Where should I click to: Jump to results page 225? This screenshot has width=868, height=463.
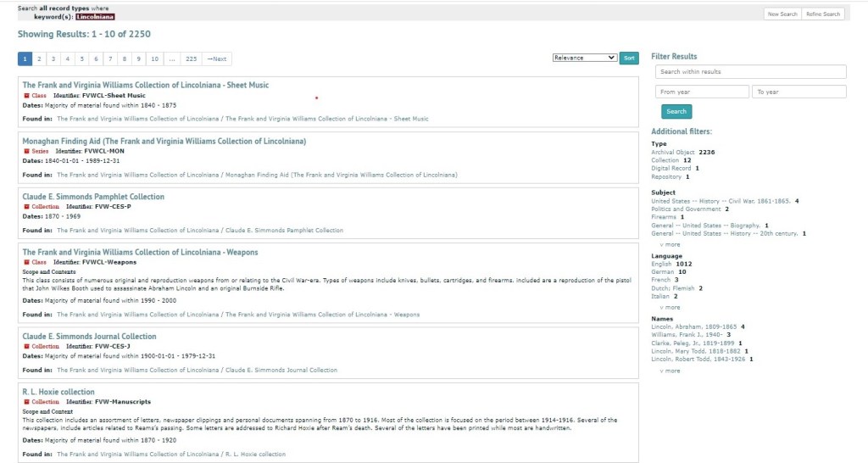pos(192,59)
